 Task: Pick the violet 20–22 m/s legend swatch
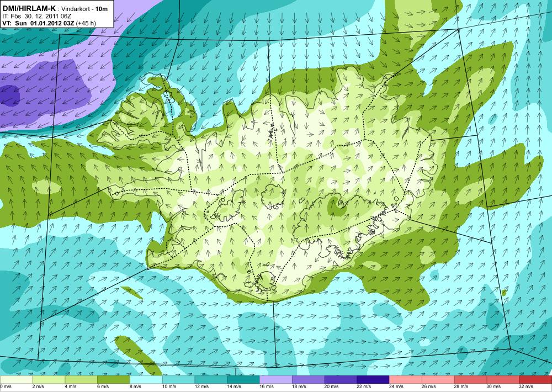click(341, 380)
